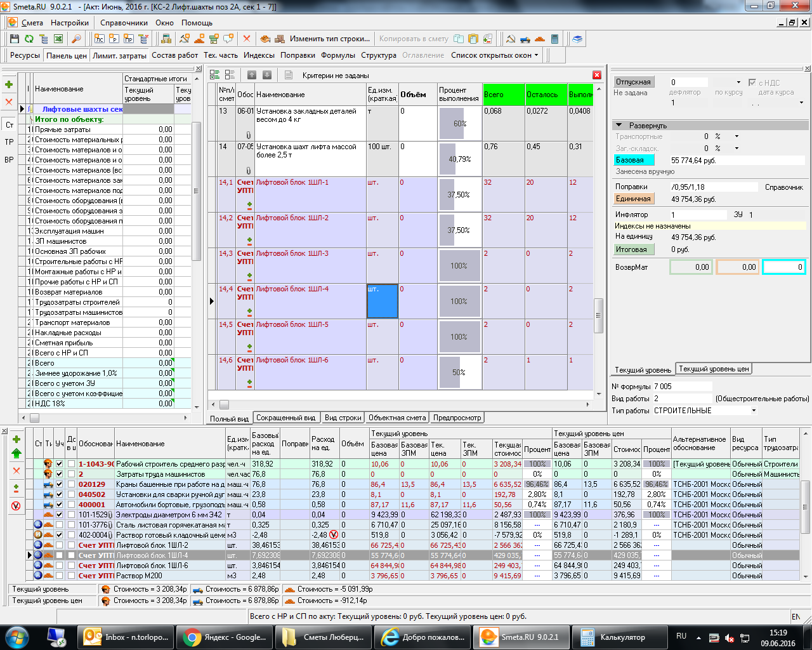This screenshot has height=650, width=812.
Task: Open the 'Индексы' toolbar button
Action: tap(259, 55)
